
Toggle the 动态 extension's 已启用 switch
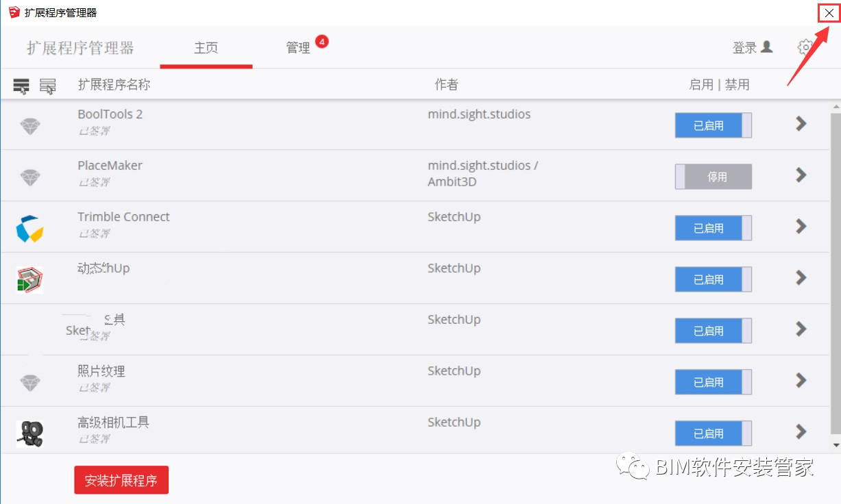(713, 279)
